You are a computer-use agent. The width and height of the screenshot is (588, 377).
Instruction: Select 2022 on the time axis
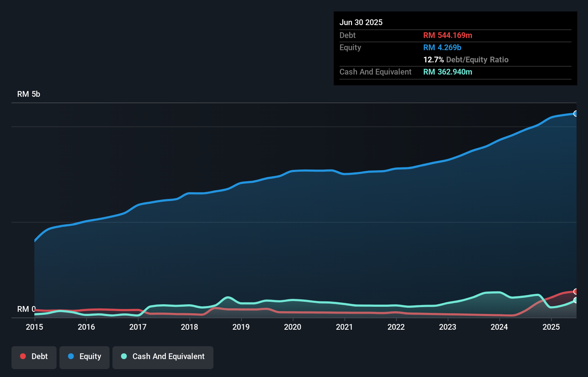point(396,327)
